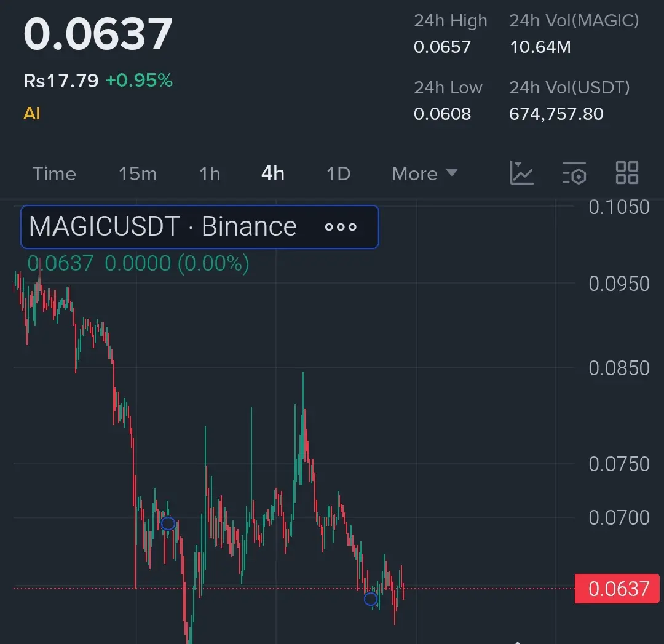Open the indicator settings icon
This screenshot has width=664, height=644.
[574, 173]
